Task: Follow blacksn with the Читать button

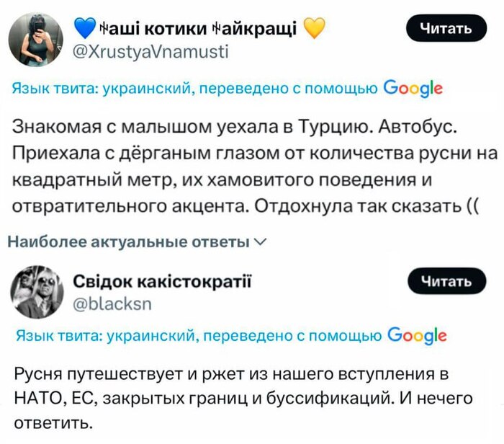Action: coord(447,281)
